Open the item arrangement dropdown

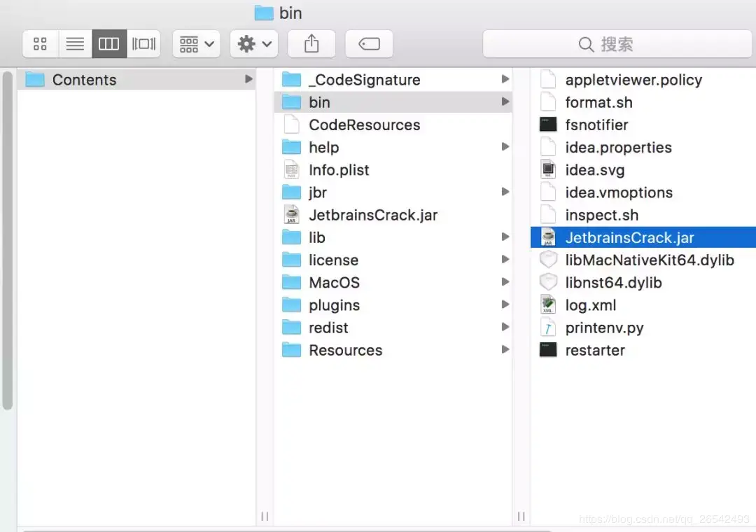196,44
